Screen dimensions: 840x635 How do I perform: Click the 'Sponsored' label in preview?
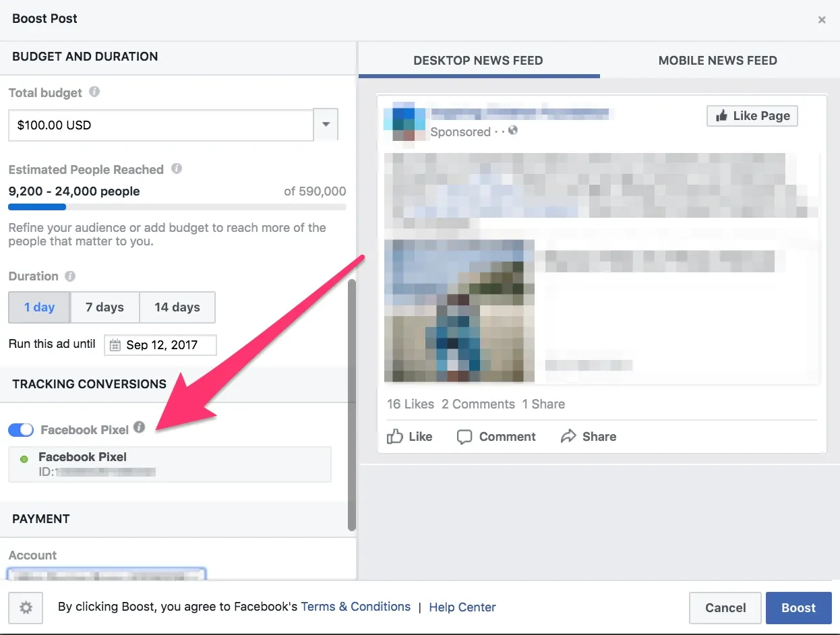pyautogui.click(x=460, y=131)
